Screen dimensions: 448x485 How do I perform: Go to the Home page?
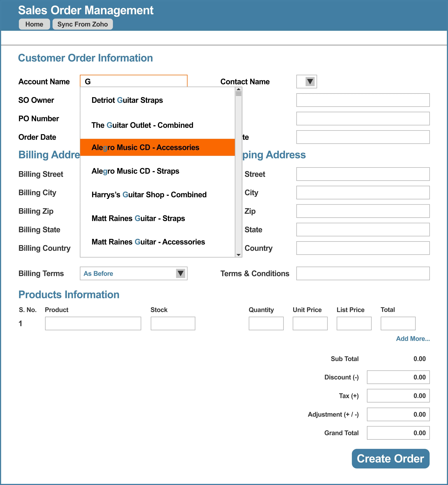pyautogui.click(x=34, y=24)
